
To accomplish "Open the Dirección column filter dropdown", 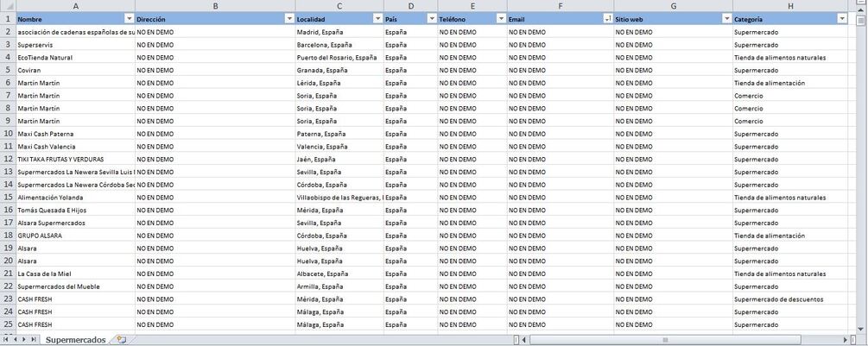I will point(289,19).
